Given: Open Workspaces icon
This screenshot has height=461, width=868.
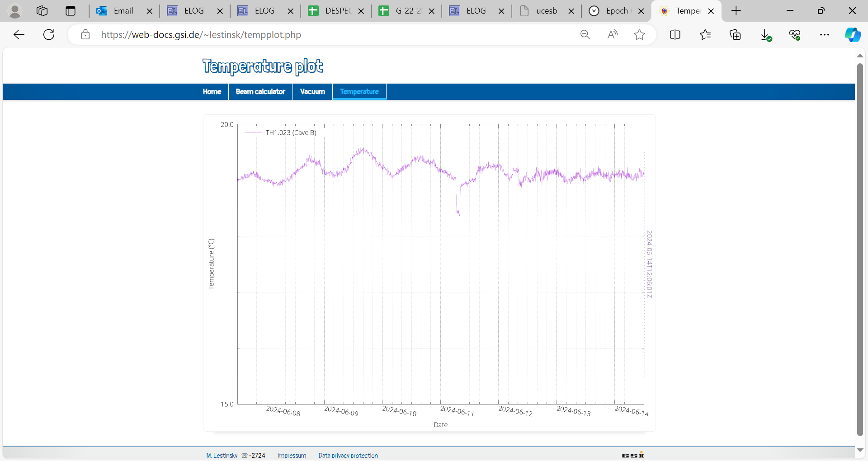Looking at the screenshot, I should pyautogui.click(x=42, y=11).
